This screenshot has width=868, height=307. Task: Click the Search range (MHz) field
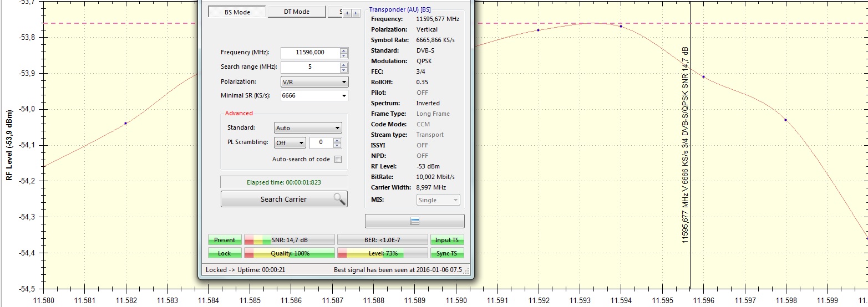(310, 67)
